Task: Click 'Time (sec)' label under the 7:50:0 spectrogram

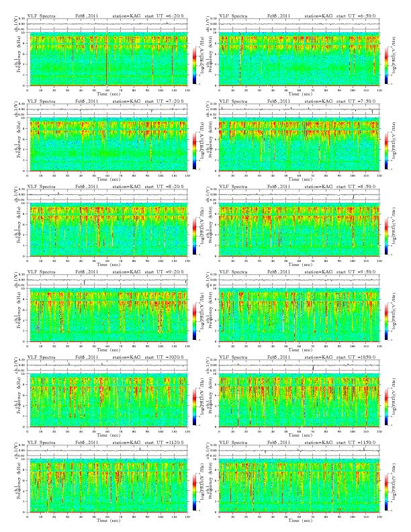Action: click(x=300, y=179)
